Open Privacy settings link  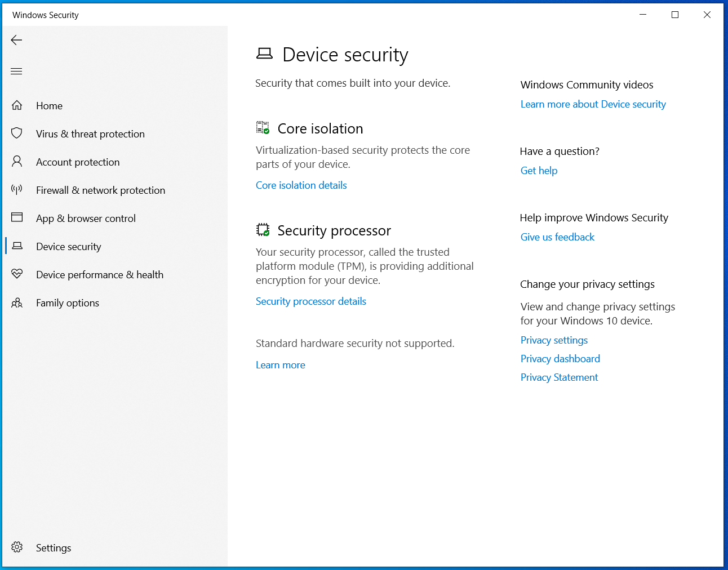click(x=554, y=340)
